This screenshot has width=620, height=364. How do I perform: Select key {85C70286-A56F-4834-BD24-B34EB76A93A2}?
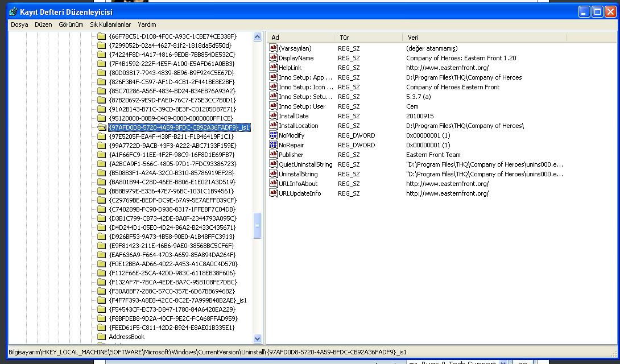(172, 91)
